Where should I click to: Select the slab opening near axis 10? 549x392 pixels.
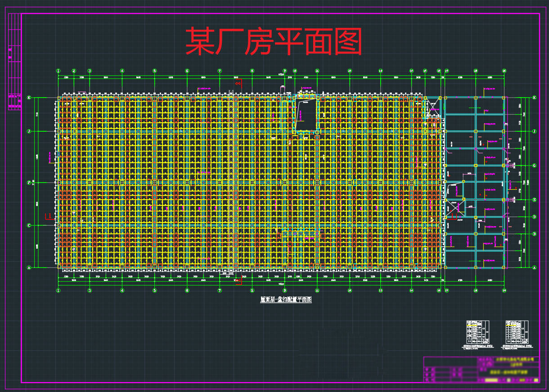coord(306,115)
